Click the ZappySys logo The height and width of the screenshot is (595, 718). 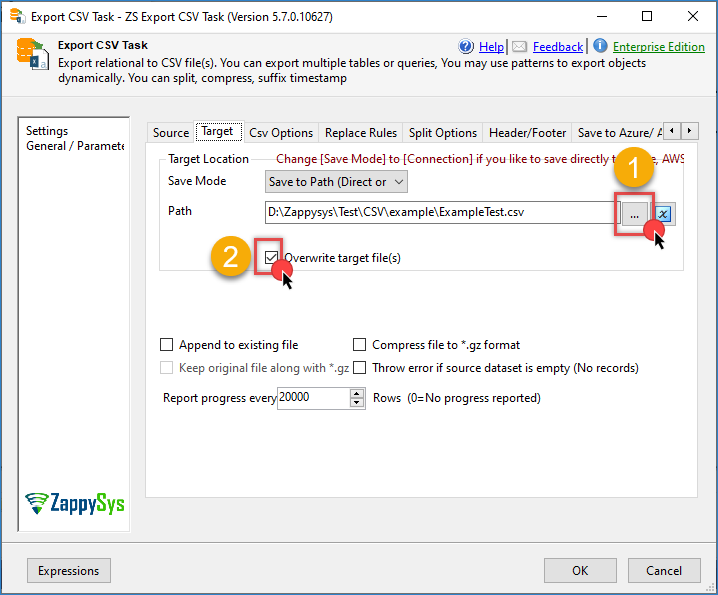click(x=75, y=504)
